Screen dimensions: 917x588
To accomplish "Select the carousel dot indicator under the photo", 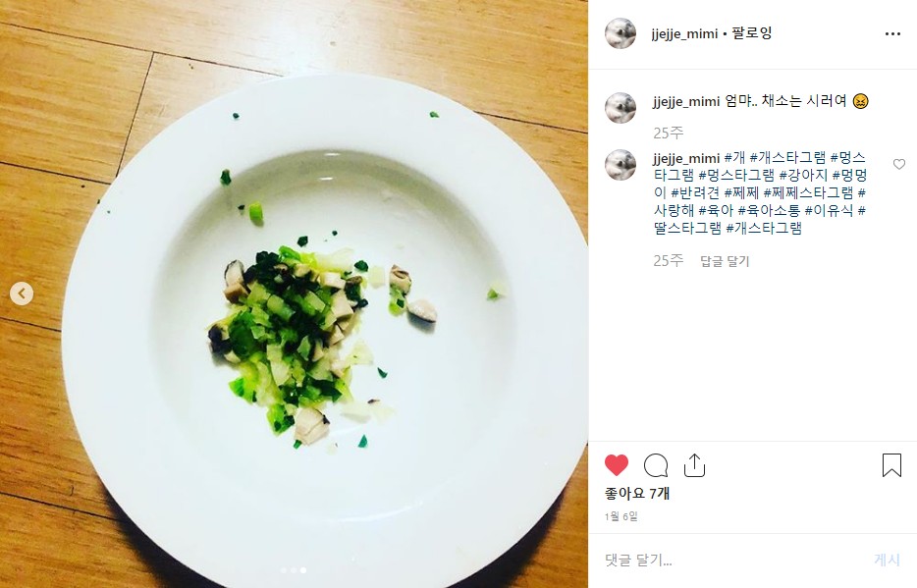I will pos(294,570).
